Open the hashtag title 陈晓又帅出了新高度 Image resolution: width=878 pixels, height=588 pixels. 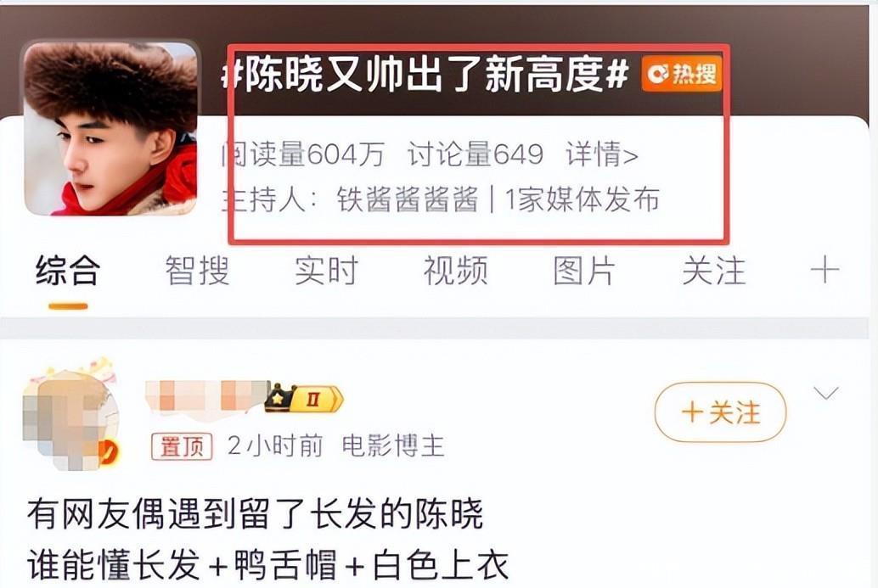click(425, 75)
